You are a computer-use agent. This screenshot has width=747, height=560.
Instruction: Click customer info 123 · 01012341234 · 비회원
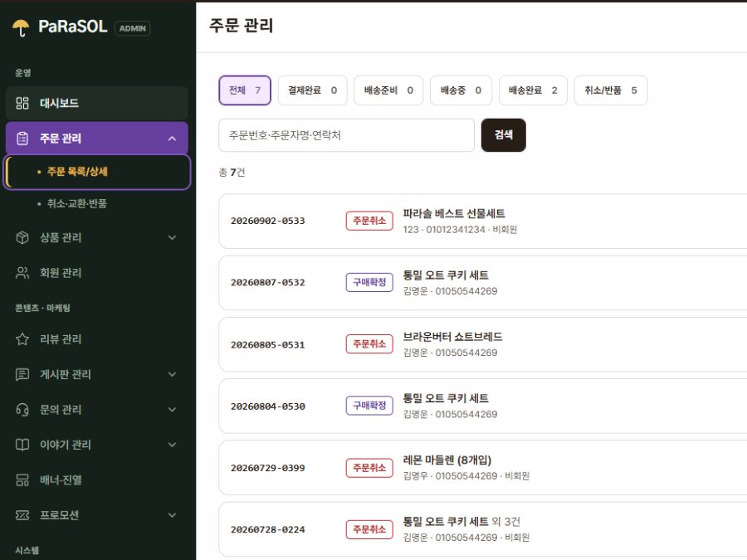[460, 230]
